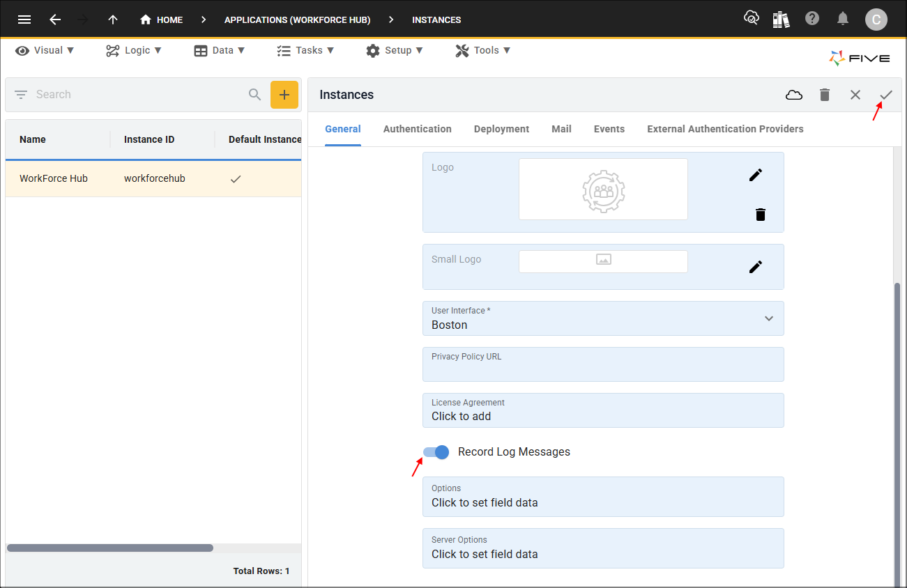The width and height of the screenshot is (907, 588).
Task: Click the Privacy Policy URL field
Action: point(603,364)
